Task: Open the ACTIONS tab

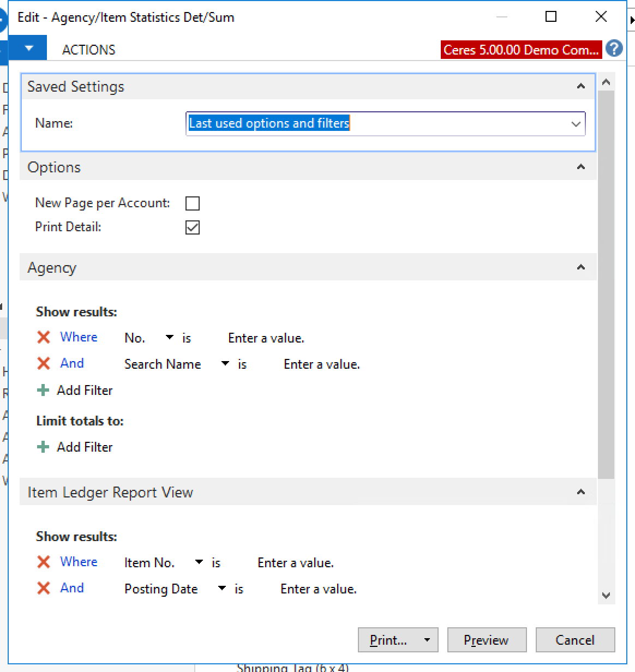Action: (89, 50)
